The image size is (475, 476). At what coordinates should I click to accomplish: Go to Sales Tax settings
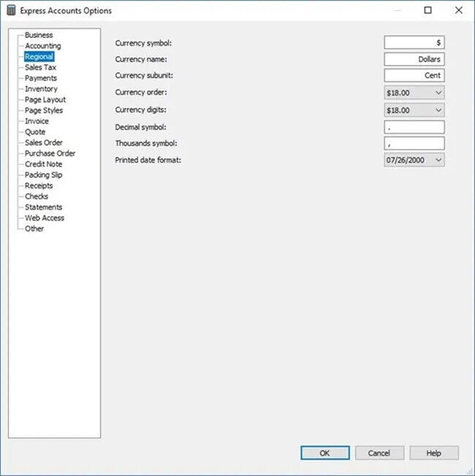click(x=40, y=67)
